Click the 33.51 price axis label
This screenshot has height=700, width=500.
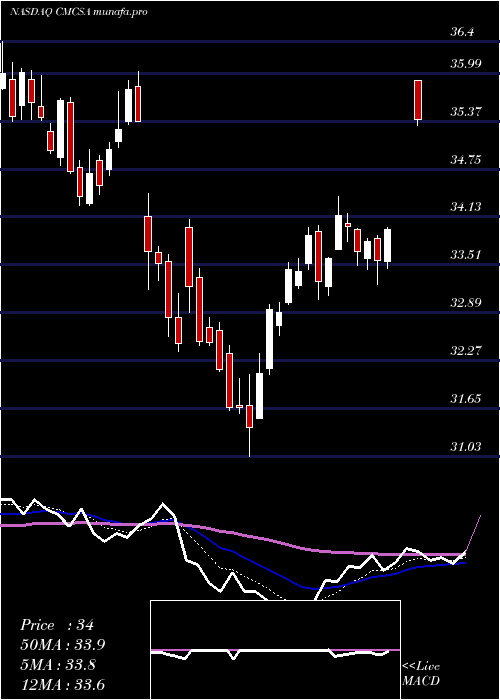466,255
